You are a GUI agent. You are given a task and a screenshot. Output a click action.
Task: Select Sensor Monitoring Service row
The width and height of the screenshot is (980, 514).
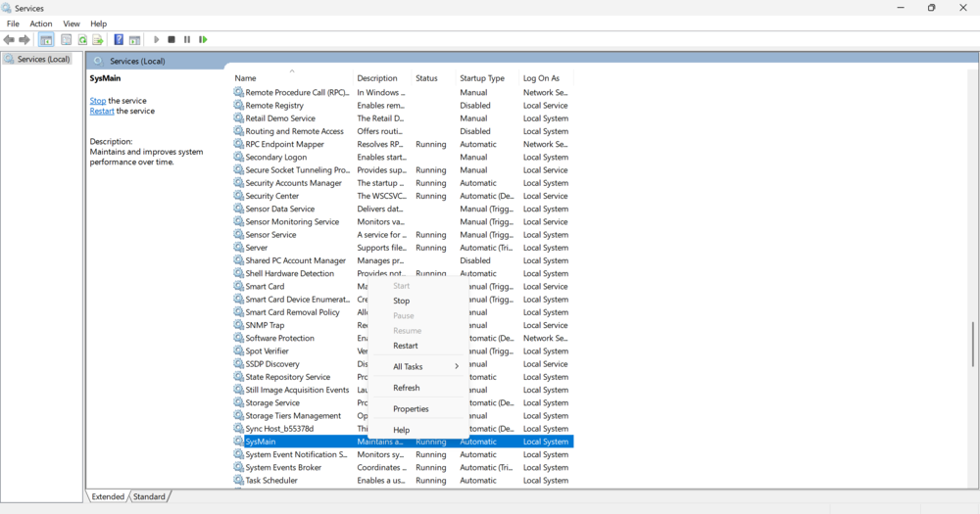pyautogui.click(x=402, y=221)
